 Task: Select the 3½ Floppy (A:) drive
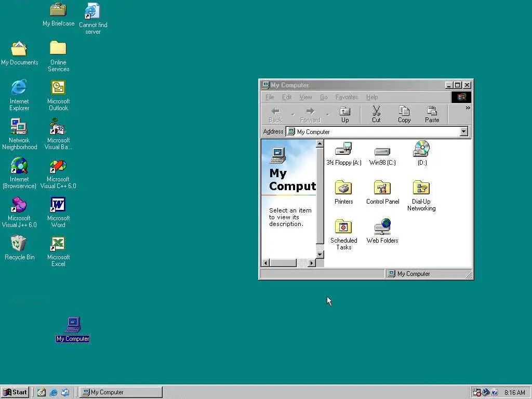tap(344, 153)
